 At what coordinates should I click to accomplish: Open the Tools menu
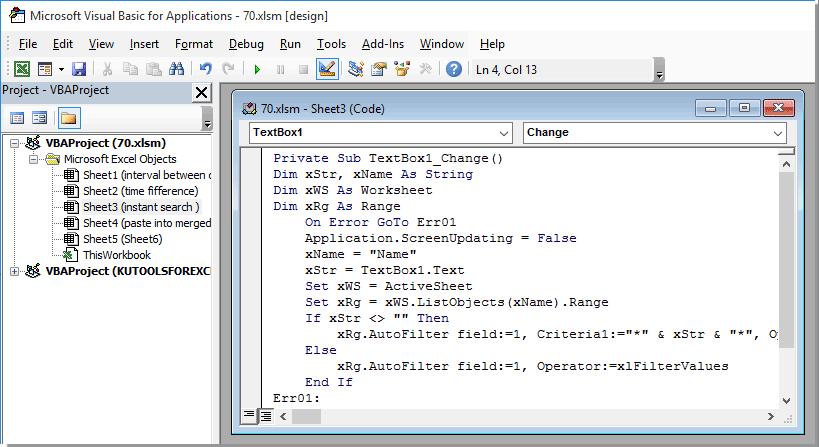click(x=331, y=44)
